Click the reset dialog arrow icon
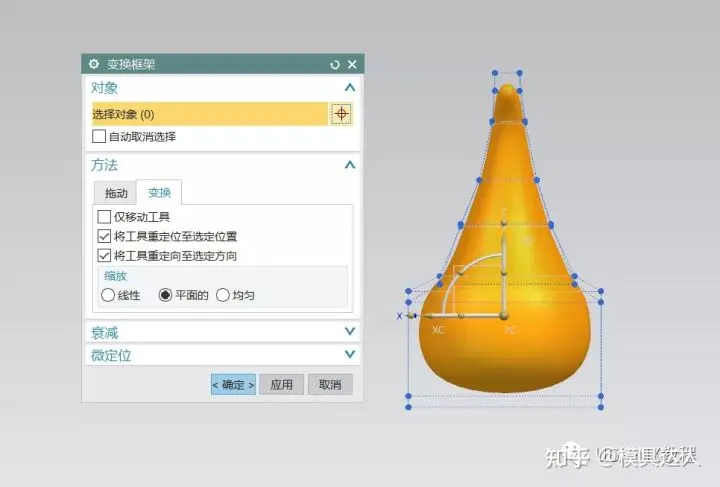 335,64
